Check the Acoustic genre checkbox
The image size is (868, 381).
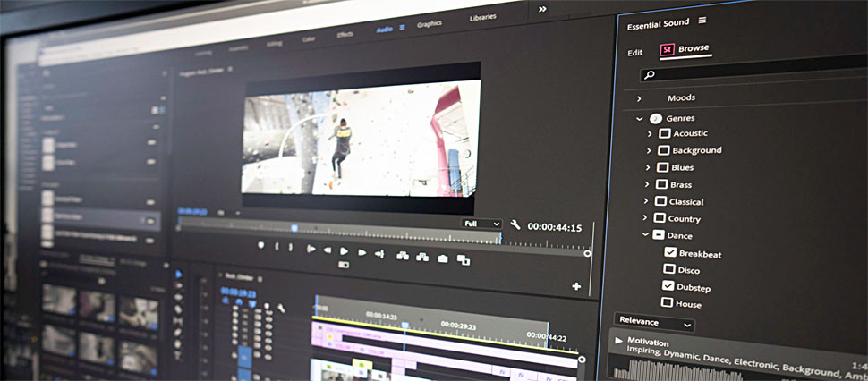[664, 133]
